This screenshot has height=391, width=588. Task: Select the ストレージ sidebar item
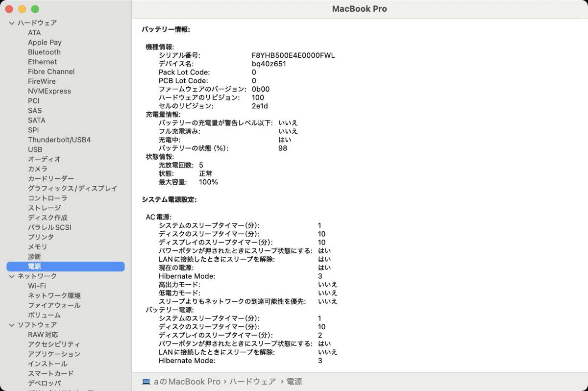point(44,208)
